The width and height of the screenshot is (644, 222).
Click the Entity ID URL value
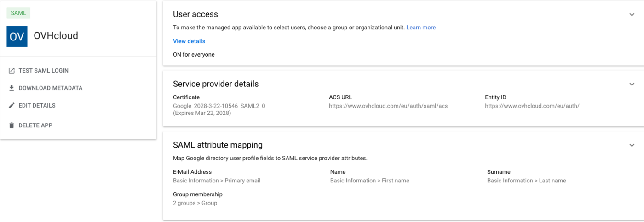click(532, 106)
